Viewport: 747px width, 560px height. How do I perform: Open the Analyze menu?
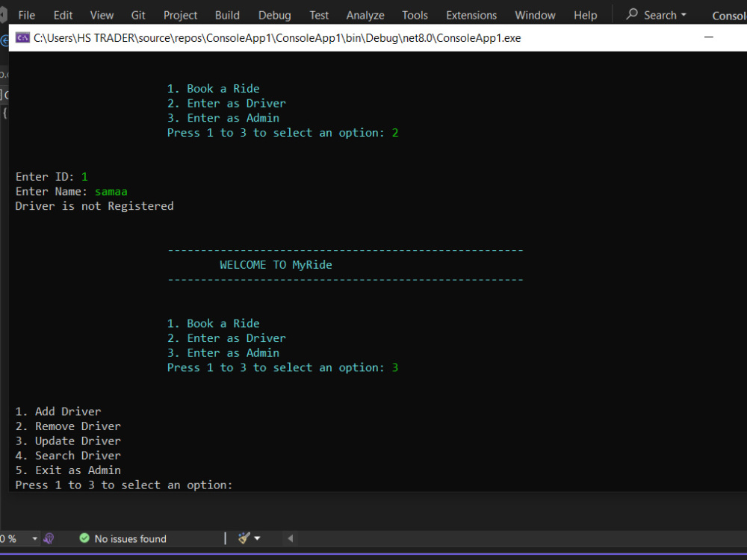tap(365, 14)
